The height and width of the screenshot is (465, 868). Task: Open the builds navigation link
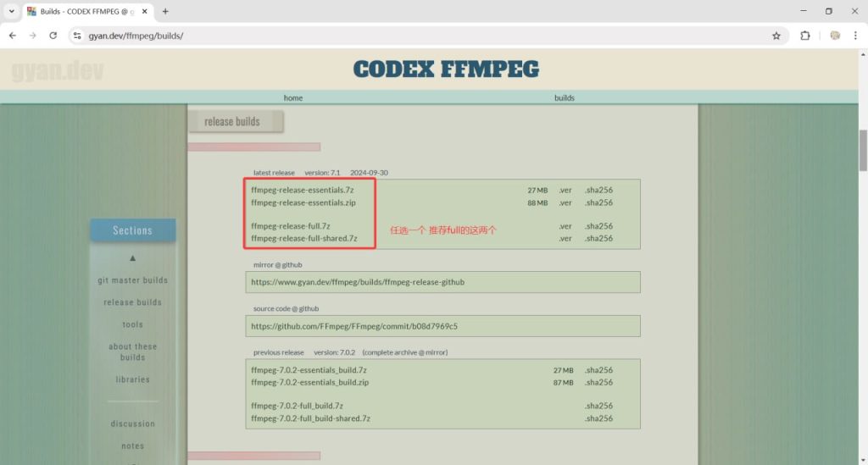[x=564, y=98]
